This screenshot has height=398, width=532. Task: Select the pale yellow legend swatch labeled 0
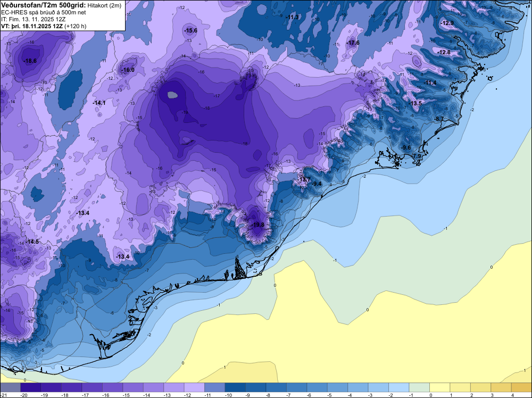point(440,387)
